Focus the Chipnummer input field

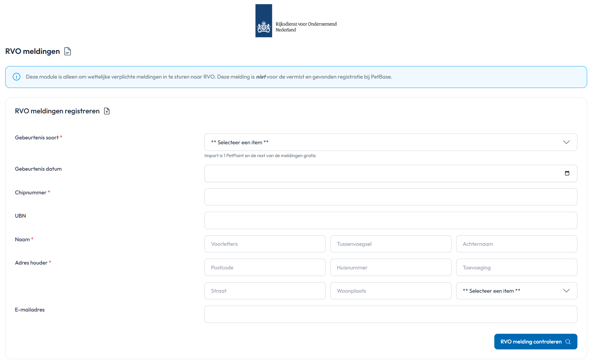point(390,197)
